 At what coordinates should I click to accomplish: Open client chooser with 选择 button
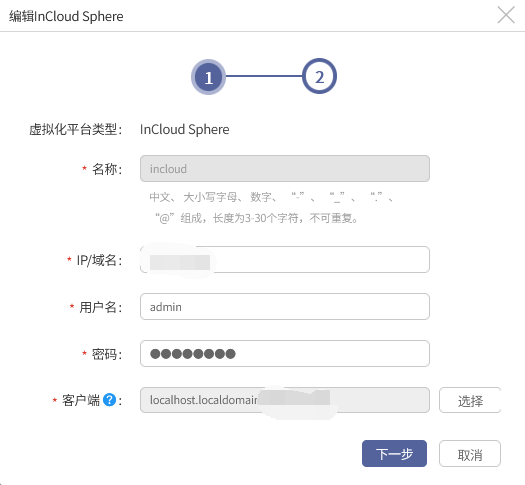point(470,400)
